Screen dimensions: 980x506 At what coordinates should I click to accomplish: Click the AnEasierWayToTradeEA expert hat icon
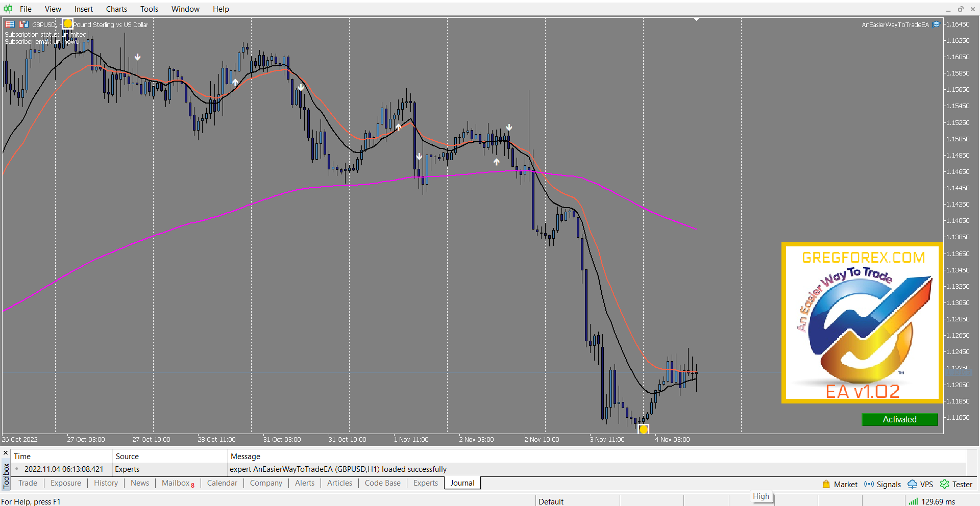coord(936,24)
